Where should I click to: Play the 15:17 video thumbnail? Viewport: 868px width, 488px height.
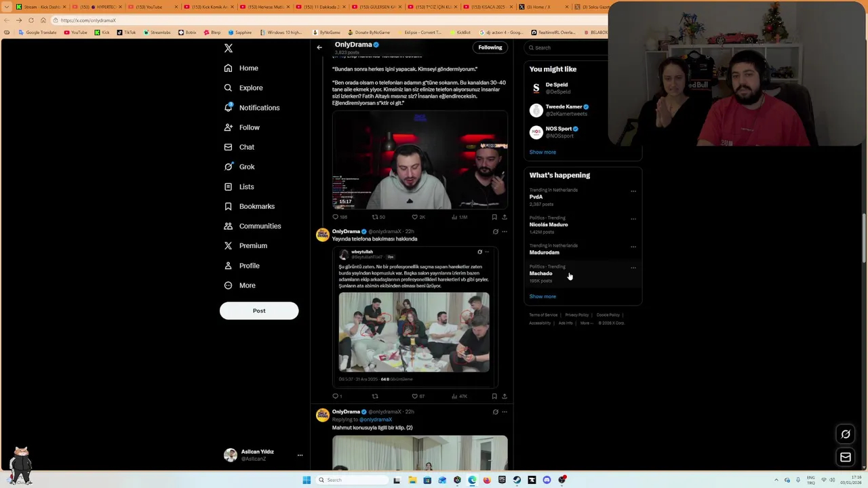pyautogui.click(x=420, y=160)
